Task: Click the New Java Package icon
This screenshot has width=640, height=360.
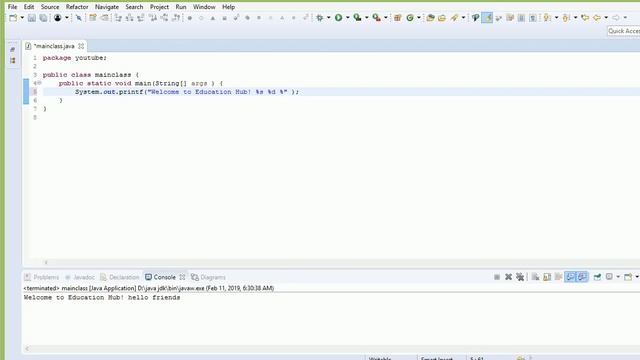Action: [x=398, y=18]
